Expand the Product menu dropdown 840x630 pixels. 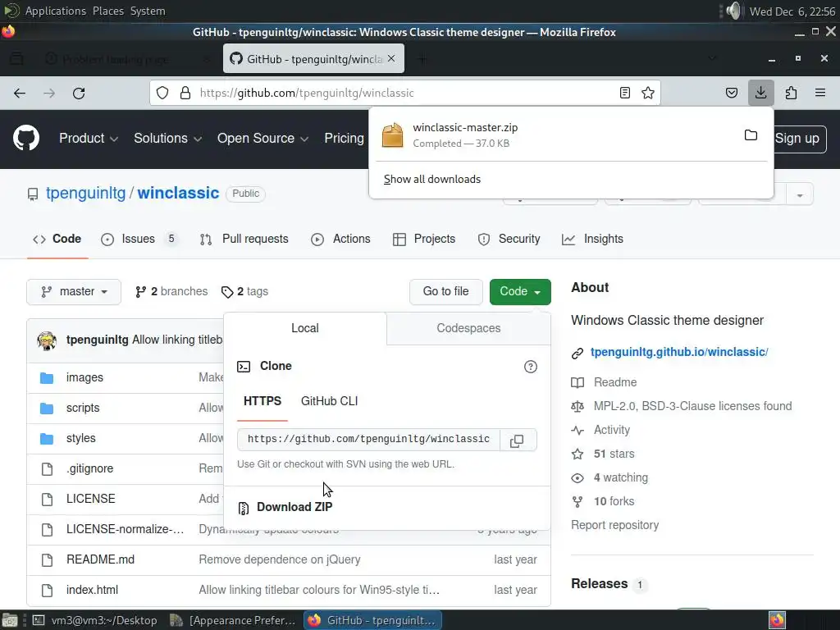click(89, 138)
